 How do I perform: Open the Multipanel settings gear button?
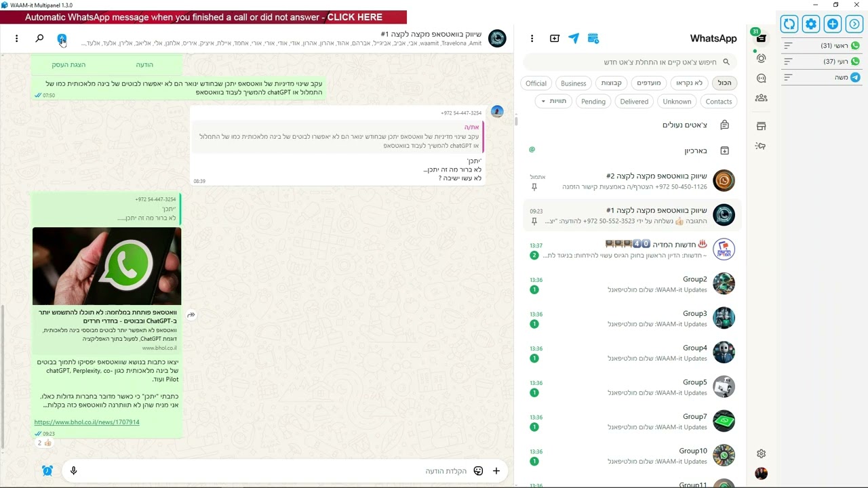[811, 24]
